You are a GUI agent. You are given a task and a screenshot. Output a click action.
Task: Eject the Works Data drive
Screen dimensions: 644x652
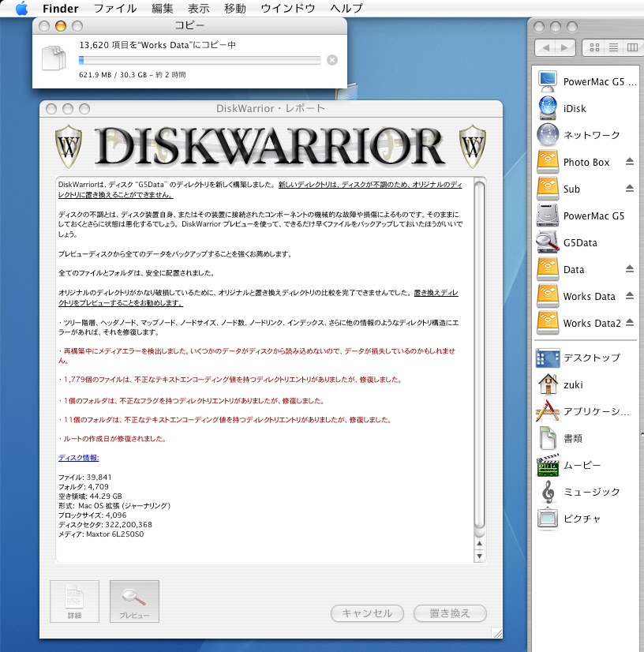click(630, 296)
